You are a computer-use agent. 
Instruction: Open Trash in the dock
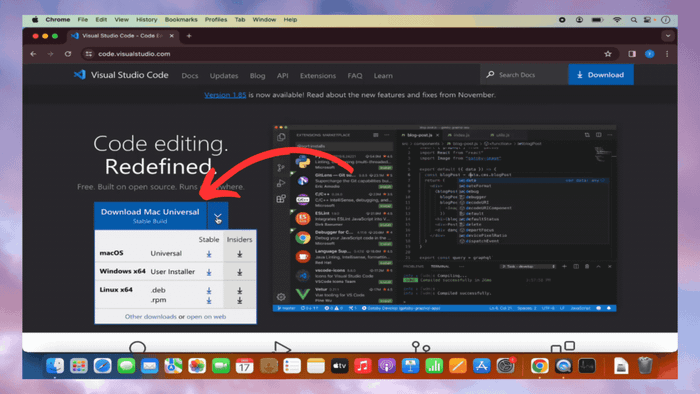pyautogui.click(x=645, y=366)
